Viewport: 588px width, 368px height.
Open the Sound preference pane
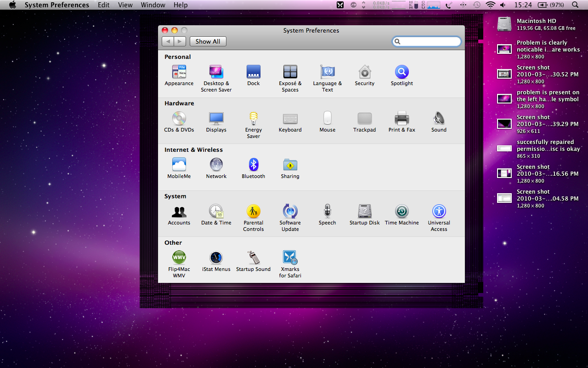tap(439, 122)
